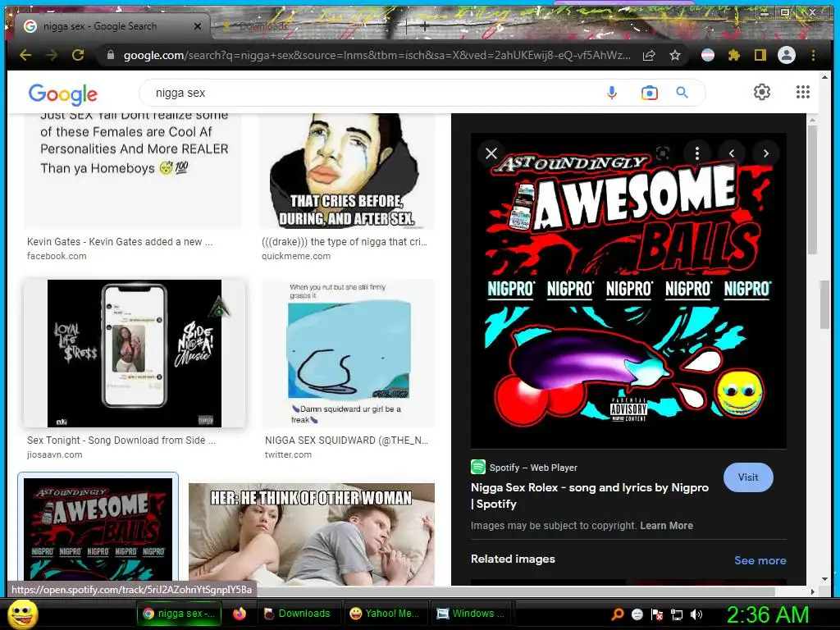The image size is (840, 630).
Task: Search inside image with the Lens icon
Action: (663, 153)
